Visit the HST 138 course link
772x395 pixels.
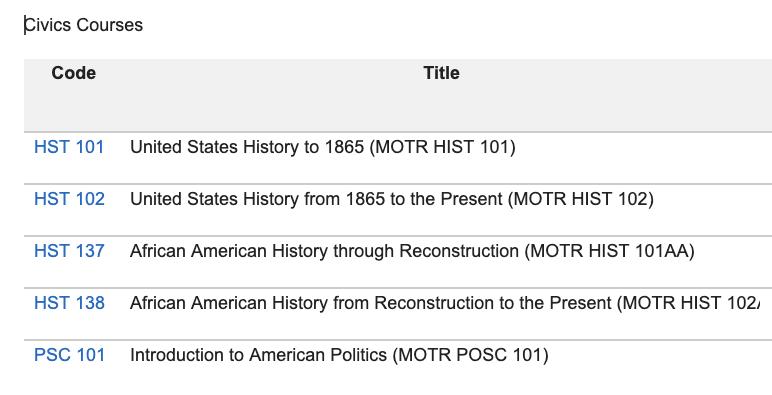(x=69, y=303)
